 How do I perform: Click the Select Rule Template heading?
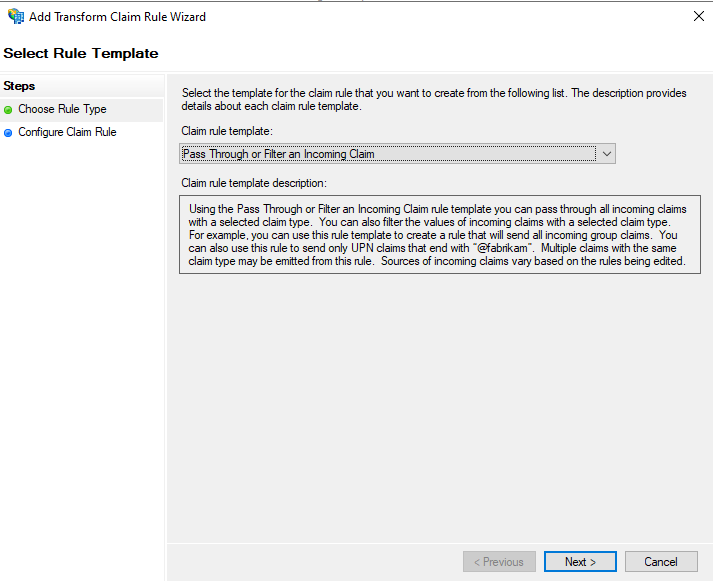point(81,52)
